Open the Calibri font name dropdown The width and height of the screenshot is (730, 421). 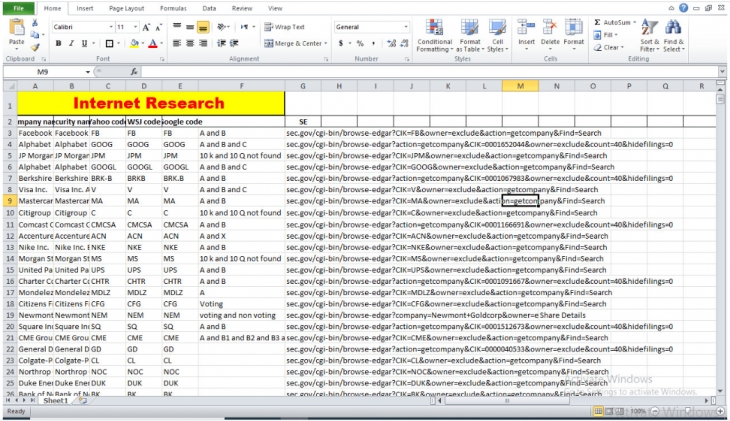111,27
